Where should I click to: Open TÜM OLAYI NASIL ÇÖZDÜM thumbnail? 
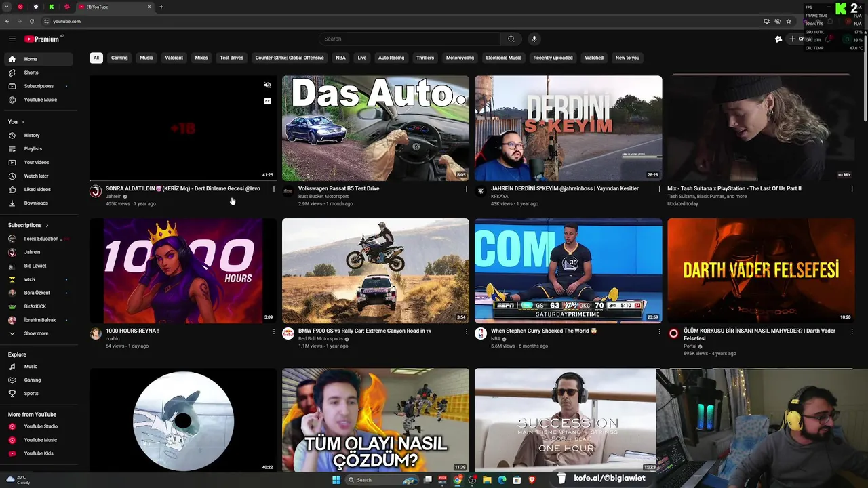(x=376, y=420)
